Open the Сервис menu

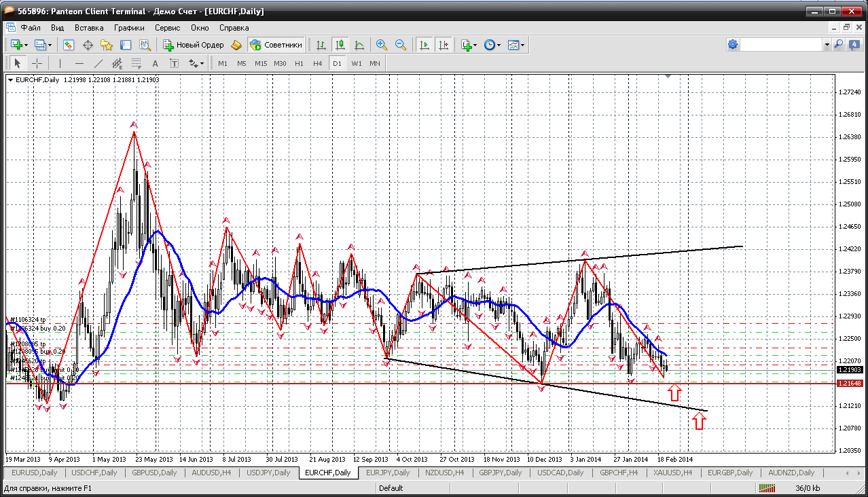pyautogui.click(x=167, y=28)
